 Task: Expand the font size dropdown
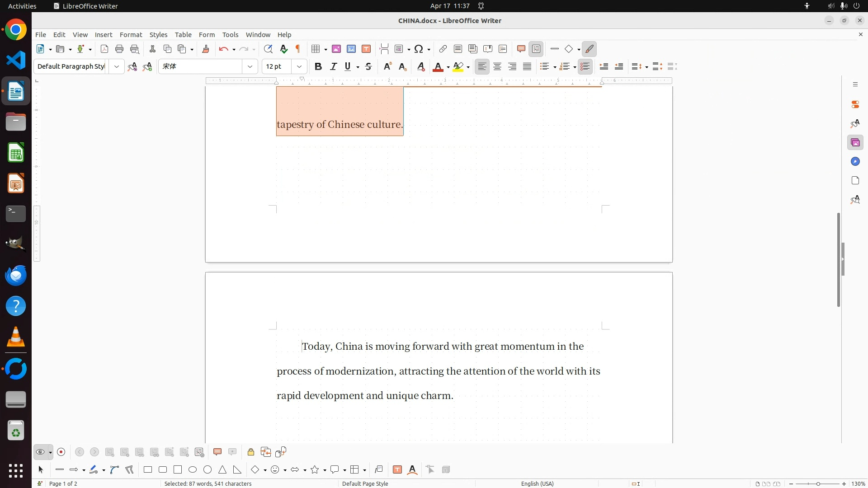click(x=299, y=66)
